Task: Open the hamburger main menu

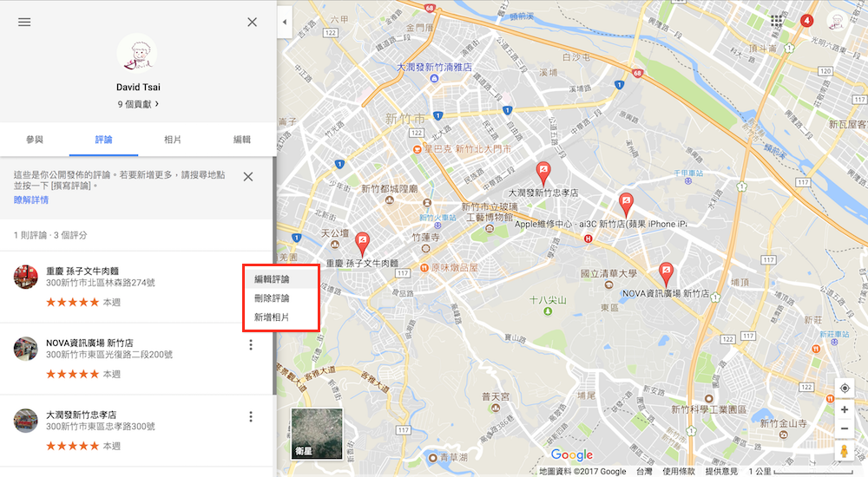Action: 24,23
